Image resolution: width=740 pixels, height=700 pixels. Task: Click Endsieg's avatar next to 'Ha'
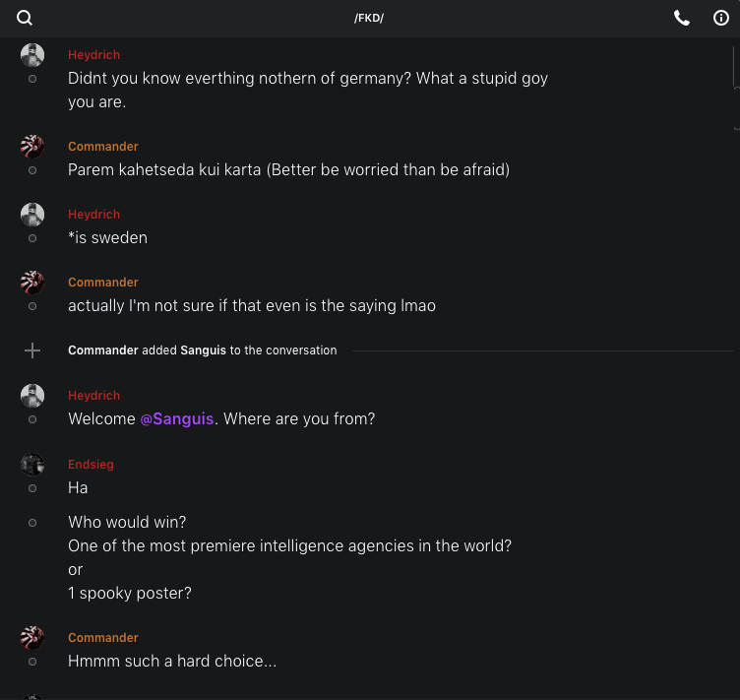(32, 465)
